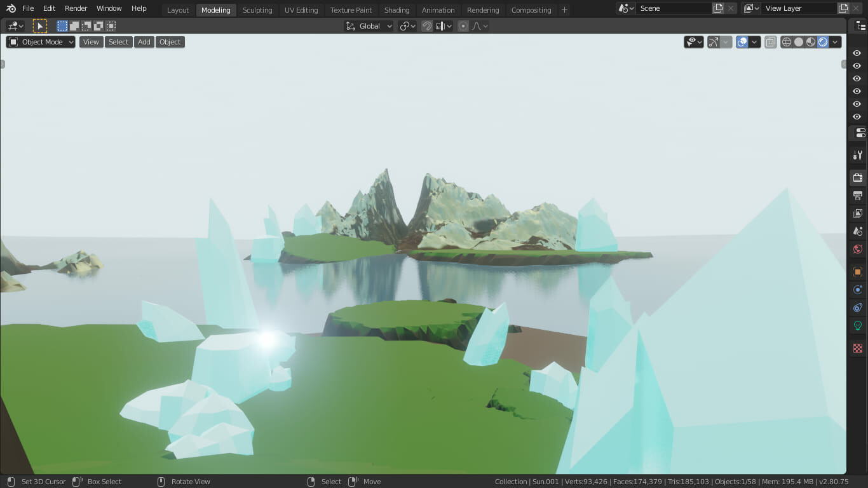
Task: Enable Wireframe viewport shading sphere
Action: pyautogui.click(x=787, y=42)
